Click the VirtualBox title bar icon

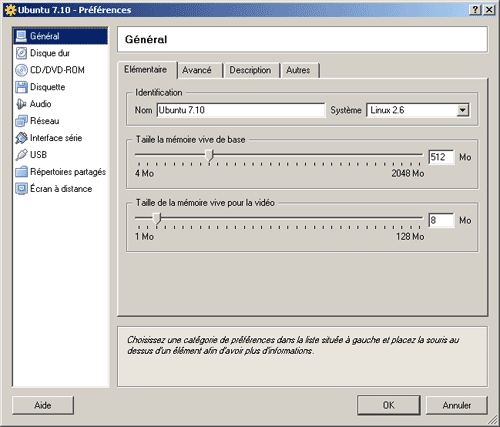coord(11,10)
